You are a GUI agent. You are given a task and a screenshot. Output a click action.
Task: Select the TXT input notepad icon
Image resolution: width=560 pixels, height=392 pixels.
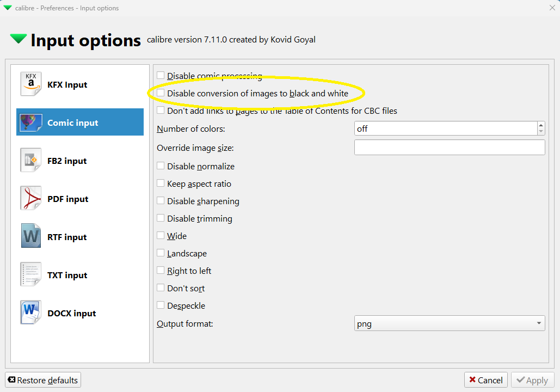click(x=31, y=275)
